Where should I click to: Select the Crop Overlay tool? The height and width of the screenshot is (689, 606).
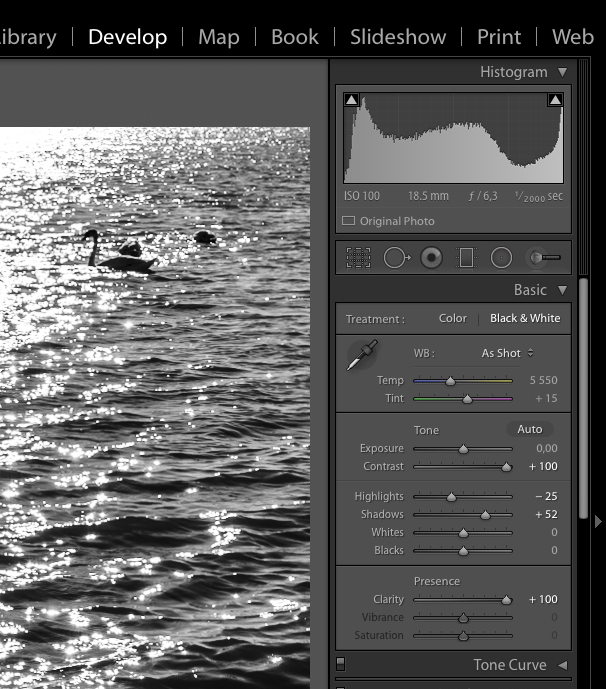(358, 258)
